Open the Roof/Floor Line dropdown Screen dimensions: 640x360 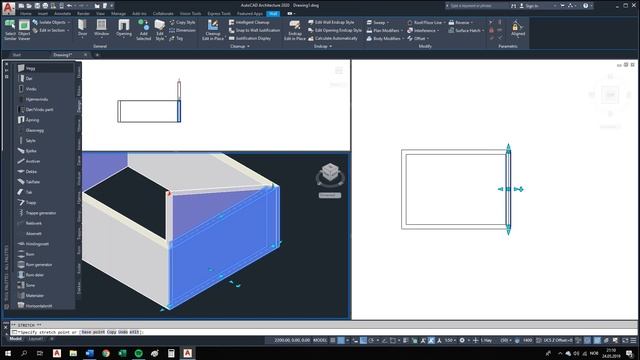click(x=427, y=22)
